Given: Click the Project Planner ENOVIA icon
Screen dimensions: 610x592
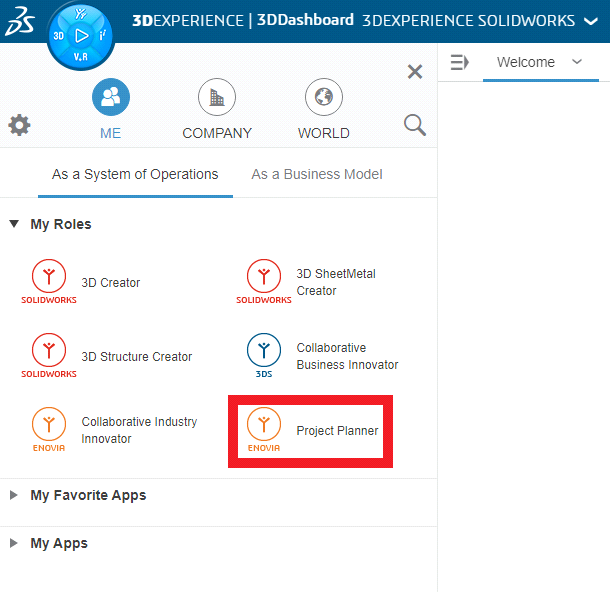Looking at the screenshot, I should tap(264, 430).
